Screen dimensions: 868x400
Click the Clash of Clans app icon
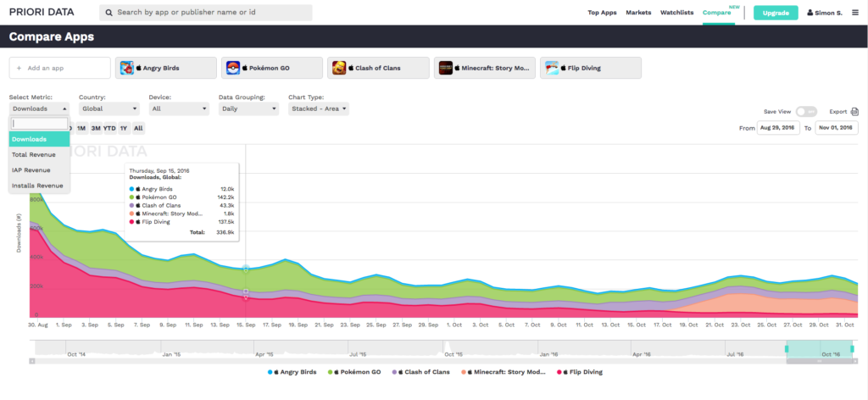pos(339,68)
